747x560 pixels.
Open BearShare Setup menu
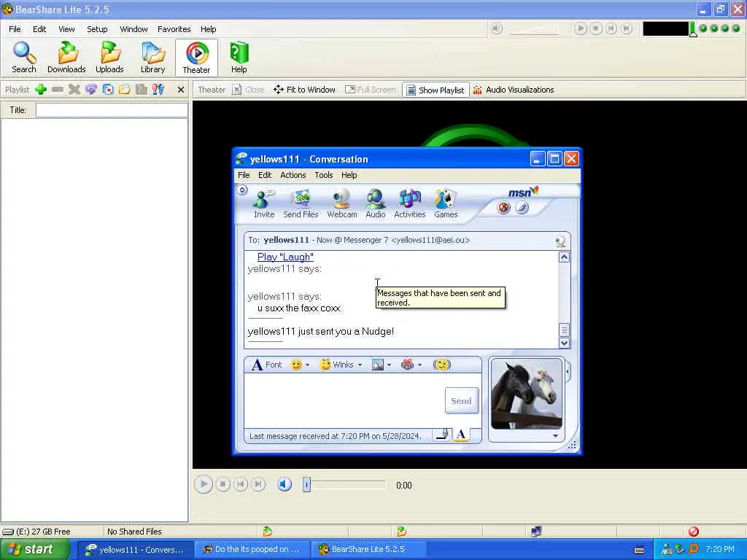tap(97, 29)
